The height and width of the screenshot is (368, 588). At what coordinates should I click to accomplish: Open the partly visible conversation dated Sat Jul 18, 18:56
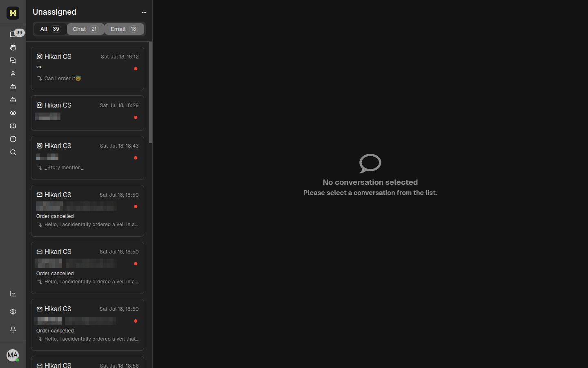[87, 362]
